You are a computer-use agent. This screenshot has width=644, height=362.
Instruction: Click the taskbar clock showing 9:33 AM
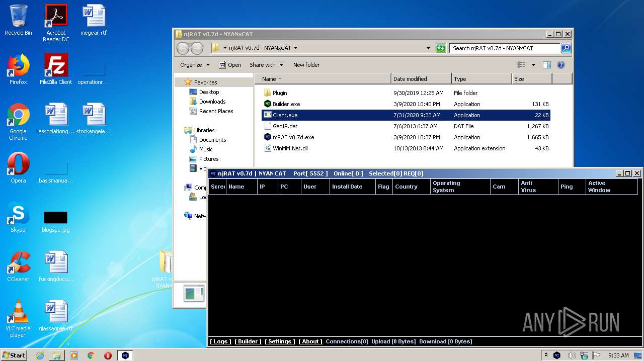coord(618,355)
